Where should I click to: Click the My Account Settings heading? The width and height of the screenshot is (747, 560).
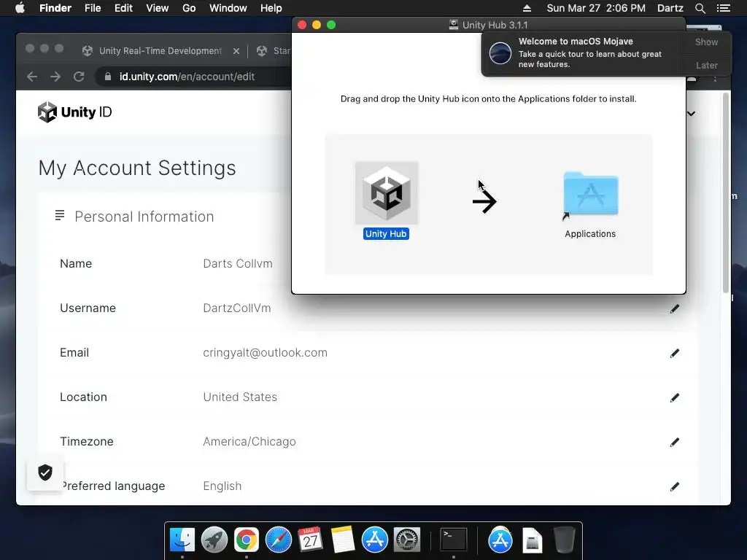pos(137,168)
